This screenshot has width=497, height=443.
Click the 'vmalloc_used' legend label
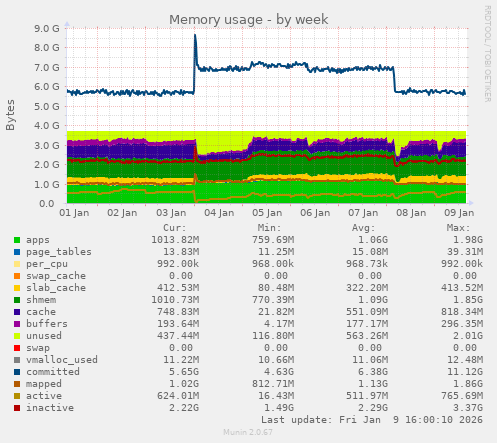[62, 360]
